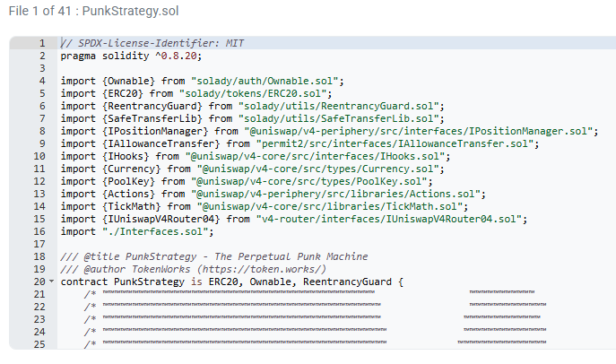Click the TickMath.sol import path
Image resolution: width=616 pixels, height=364 pixels.
pos(330,206)
